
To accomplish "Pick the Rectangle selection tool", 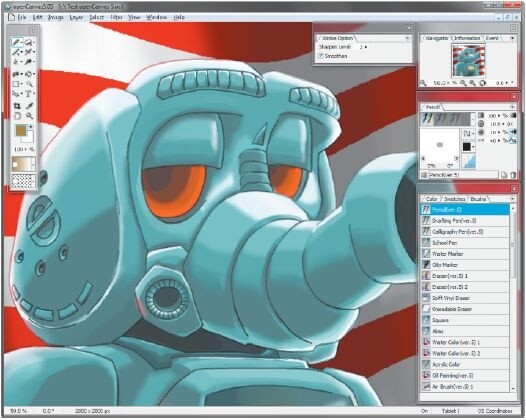I will [16, 84].
